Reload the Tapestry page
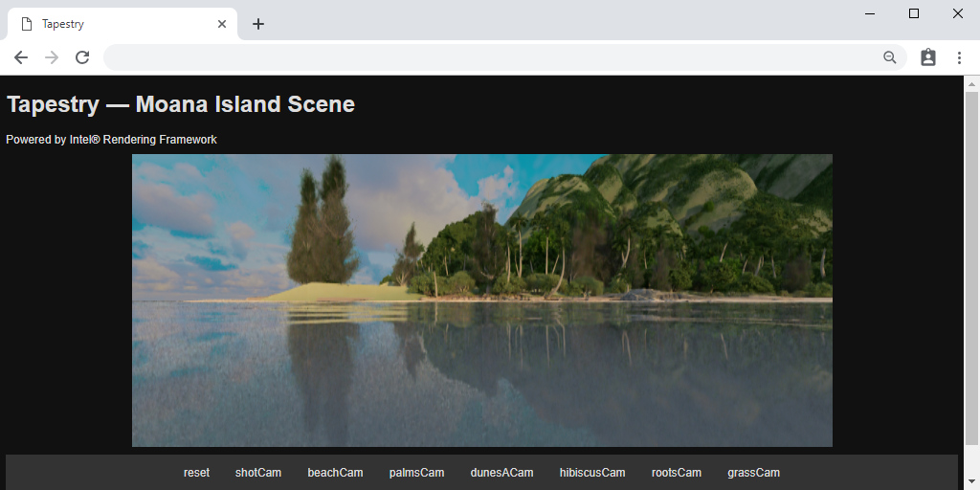Viewport: 980px width, 490px height. click(82, 57)
